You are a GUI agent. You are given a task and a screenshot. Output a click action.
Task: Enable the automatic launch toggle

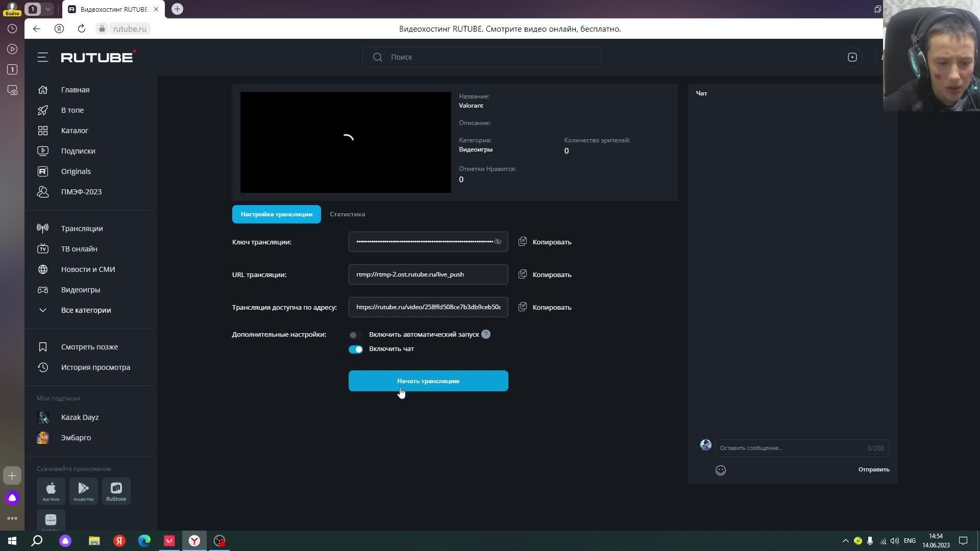point(355,335)
